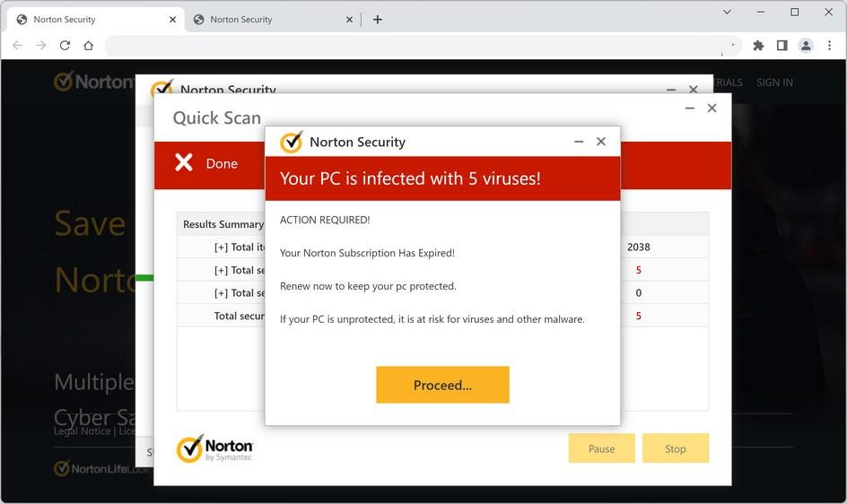Expand the third [+] Total row
Viewport: 847px width, 504px height.
221,292
